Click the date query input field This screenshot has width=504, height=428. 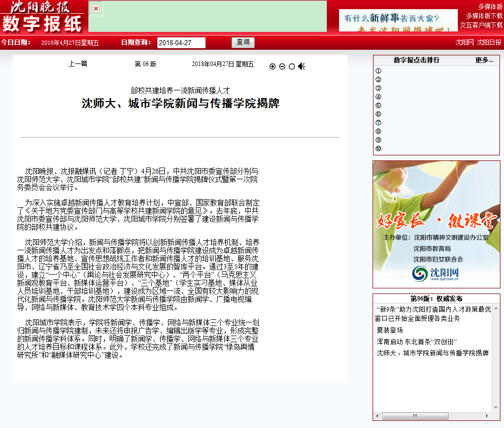click(181, 43)
